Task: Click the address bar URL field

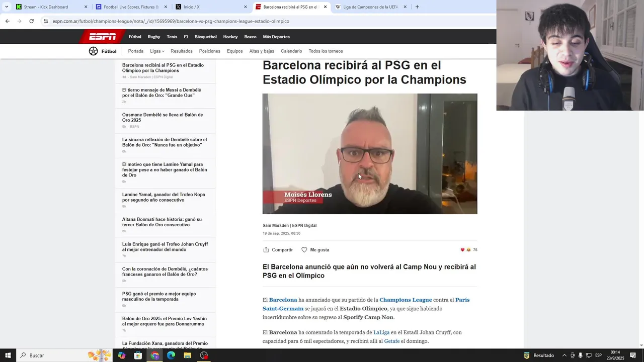Action: coord(171,21)
